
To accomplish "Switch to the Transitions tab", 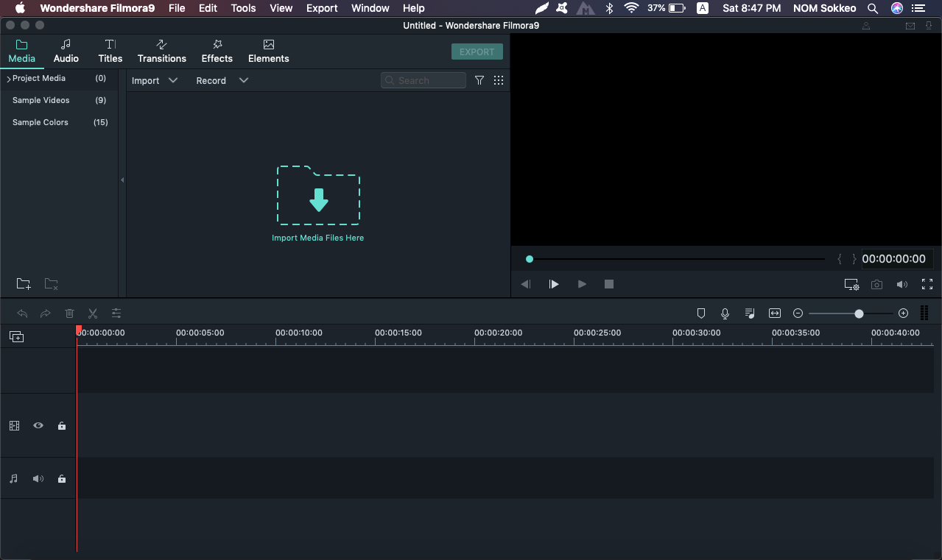I will 162,52.
